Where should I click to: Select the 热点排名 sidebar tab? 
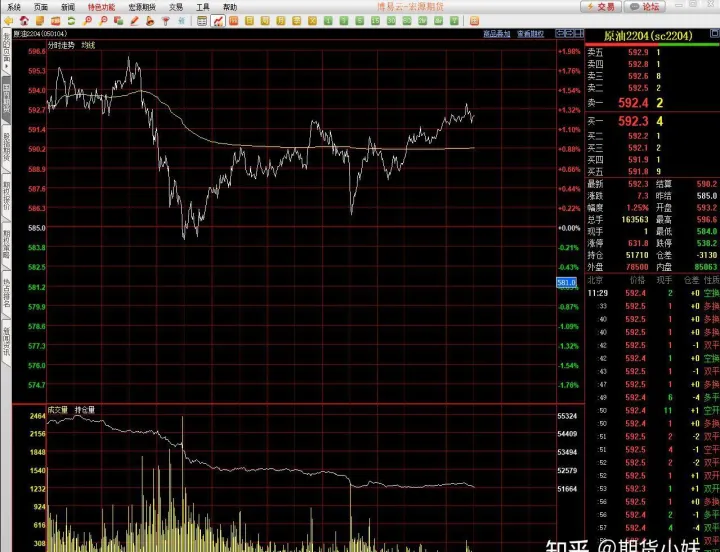point(6,295)
